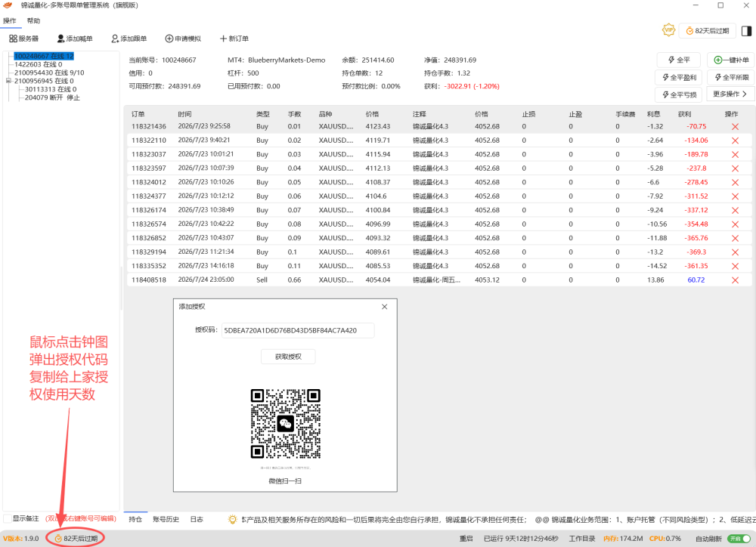
Task: Click the 一键补单 button
Action: click(731, 60)
